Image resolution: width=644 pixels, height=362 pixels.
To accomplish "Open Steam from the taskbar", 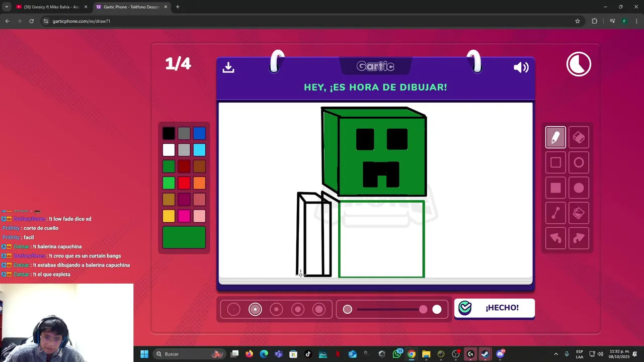I will pos(485,354).
